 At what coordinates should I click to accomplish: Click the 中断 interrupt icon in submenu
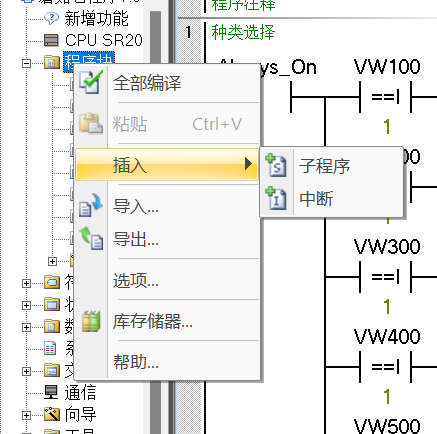pyautogui.click(x=276, y=198)
